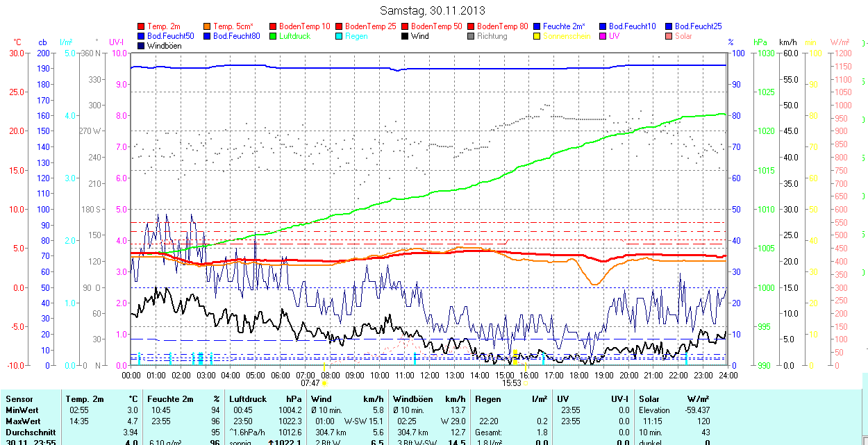Image resolution: width=868 pixels, height=445 pixels.
Task: Click the orange Temp. 5cm legend swatch
Action: pyautogui.click(x=208, y=26)
